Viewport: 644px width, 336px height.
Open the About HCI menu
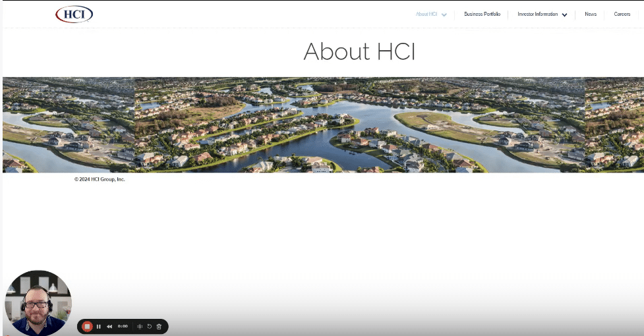(x=426, y=14)
